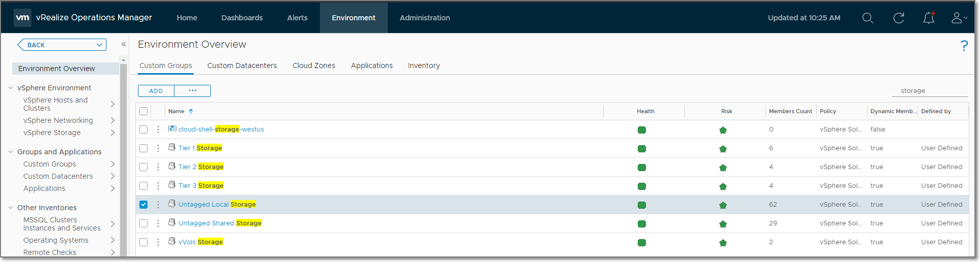Open the ellipsis more-actions button beside ADD

click(193, 91)
